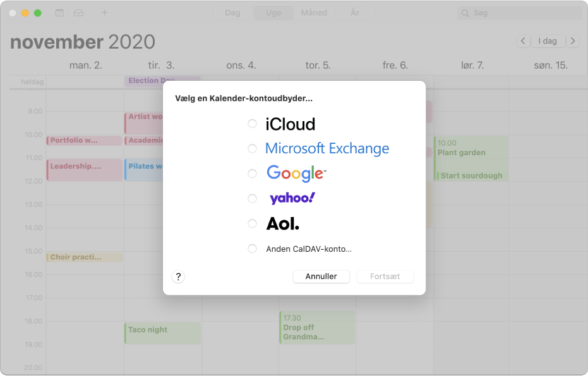Viewport: 588px width, 376px height.
Task: Click the heldag row label
Action: (x=32, y=81)
